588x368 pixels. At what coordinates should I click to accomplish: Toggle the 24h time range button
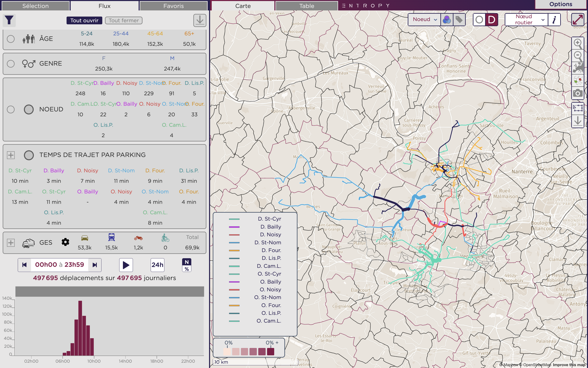(157, 265)
